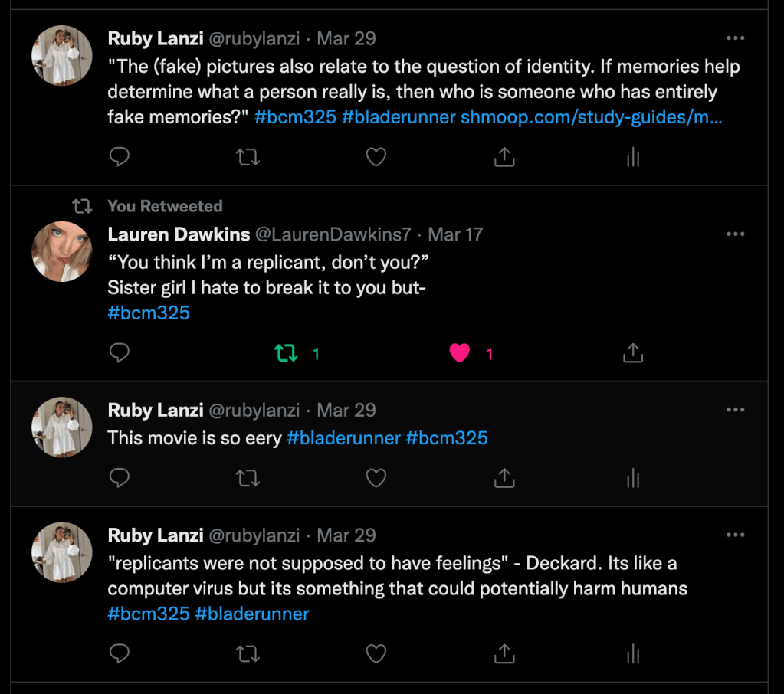Open more options on Lauren Dawkins' tweet

(x=735, y=234)
